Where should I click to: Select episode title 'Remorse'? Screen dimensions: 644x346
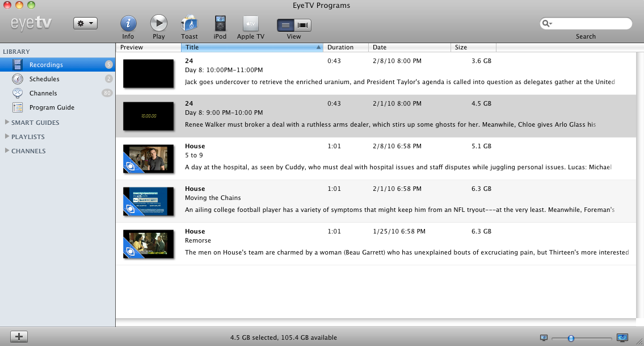pos(198,241)
